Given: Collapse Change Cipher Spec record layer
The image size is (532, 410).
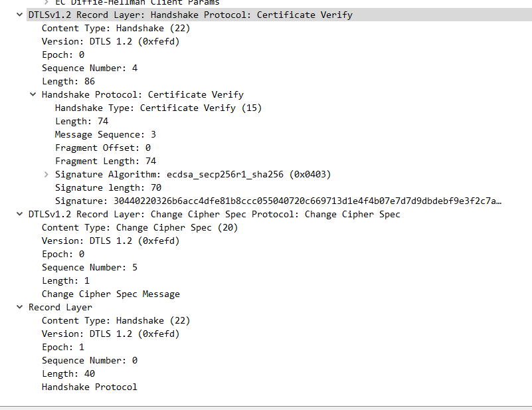Looking at the screenshot, I should (19, 214).
